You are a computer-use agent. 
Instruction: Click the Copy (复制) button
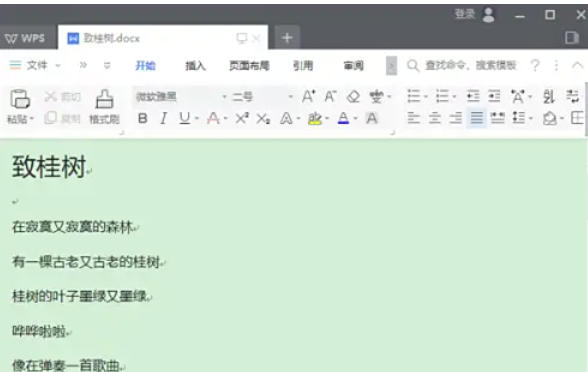(62, 118)
